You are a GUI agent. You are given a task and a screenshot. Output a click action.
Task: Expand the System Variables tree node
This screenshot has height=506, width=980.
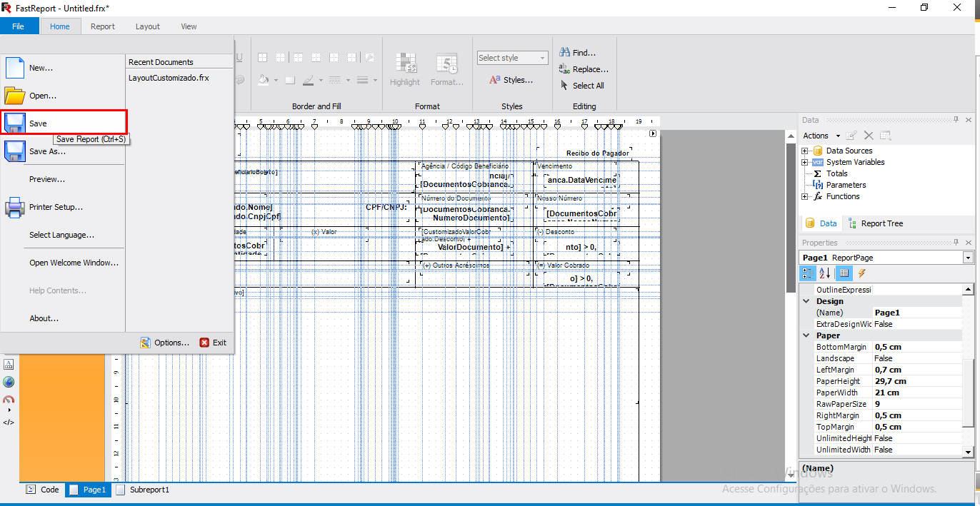[805, 162]
